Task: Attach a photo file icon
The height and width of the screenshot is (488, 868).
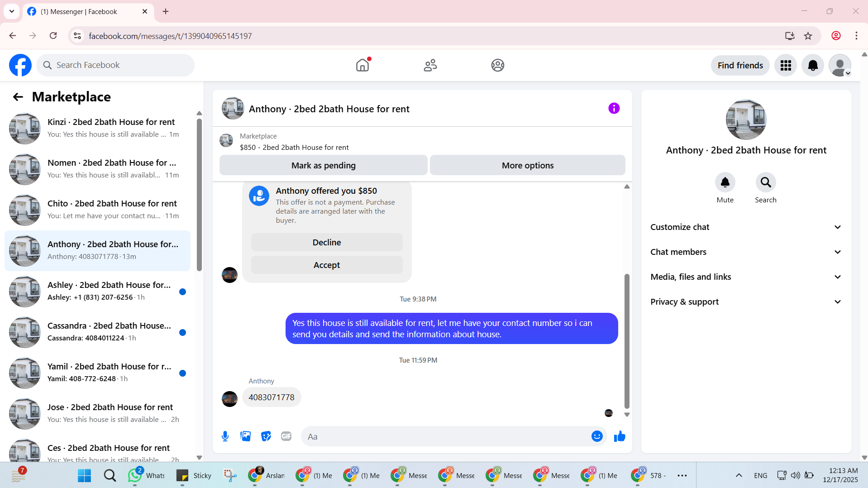Action: pos(245,436)
